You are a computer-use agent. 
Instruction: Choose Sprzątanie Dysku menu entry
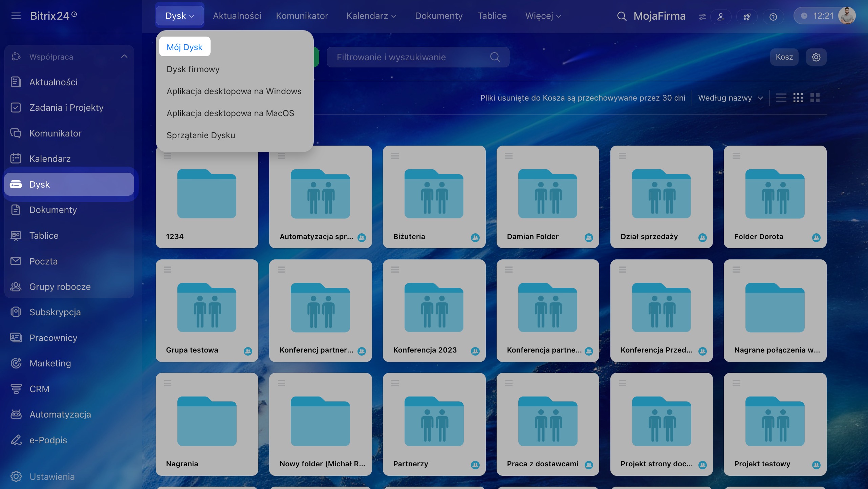click(201, 135)
